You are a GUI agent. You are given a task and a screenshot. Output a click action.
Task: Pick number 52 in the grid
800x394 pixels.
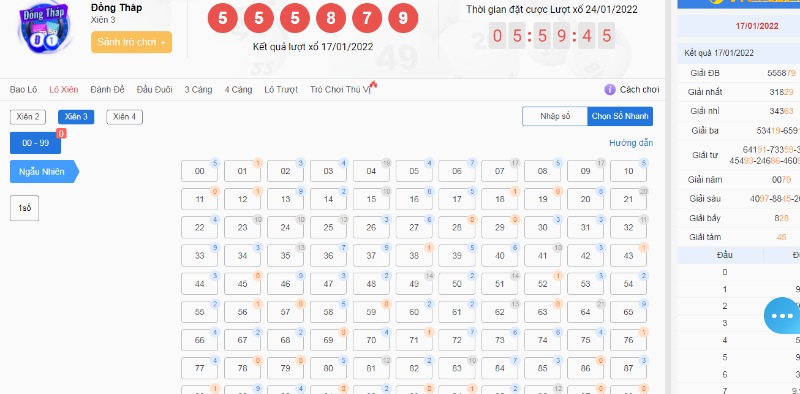tap(542, 284)
